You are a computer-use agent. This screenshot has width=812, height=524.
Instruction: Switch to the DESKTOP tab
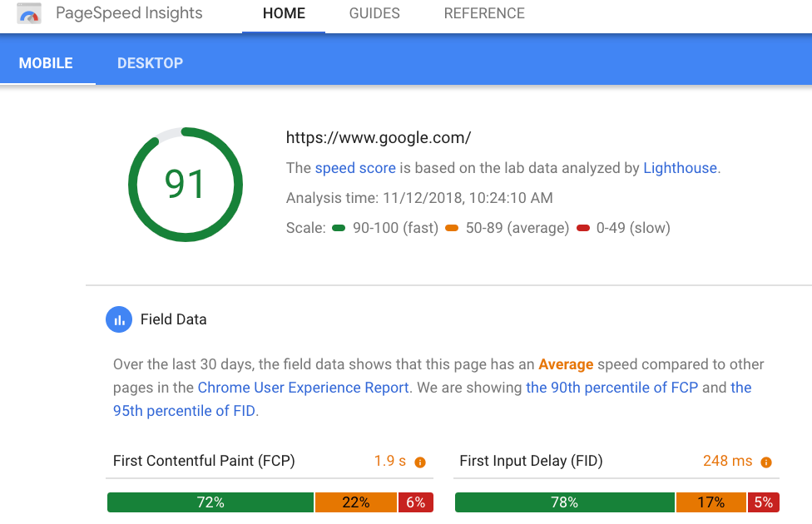[150, 63]
